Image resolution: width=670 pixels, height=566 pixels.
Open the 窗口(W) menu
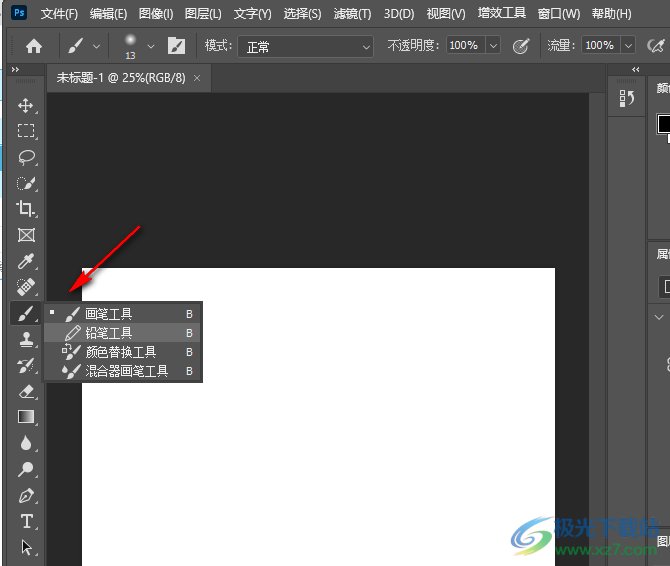(559, 14)
